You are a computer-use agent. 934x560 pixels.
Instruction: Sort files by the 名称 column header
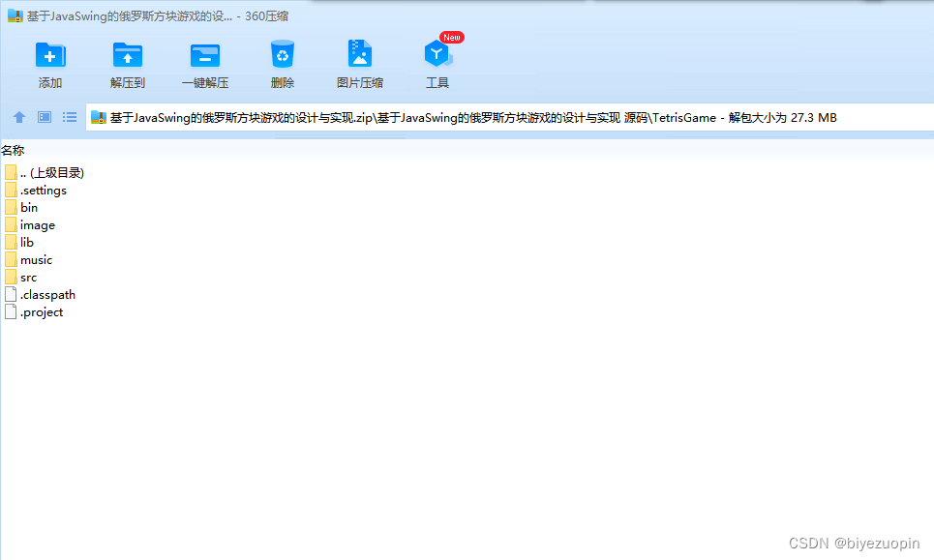(15, 150)
